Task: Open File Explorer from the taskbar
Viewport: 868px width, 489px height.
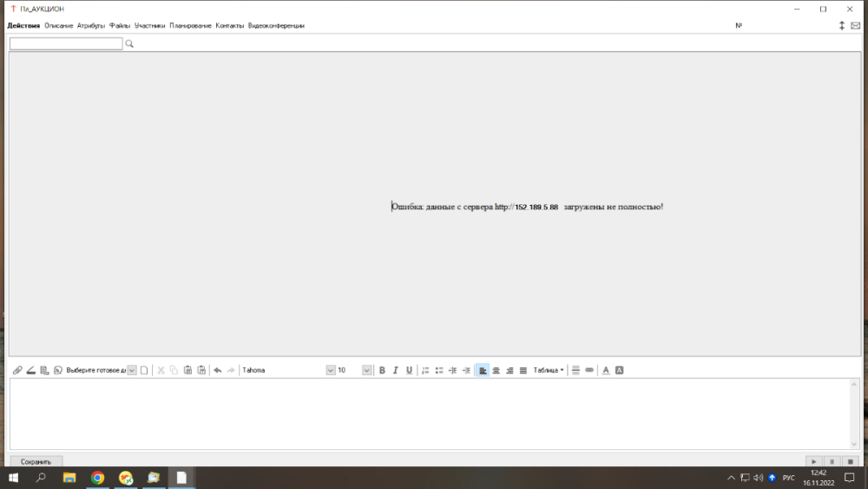Action: 69,478
